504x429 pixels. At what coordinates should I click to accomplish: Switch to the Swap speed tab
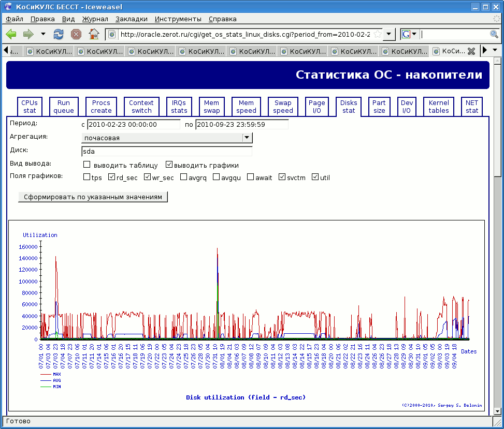click(283, 107)
